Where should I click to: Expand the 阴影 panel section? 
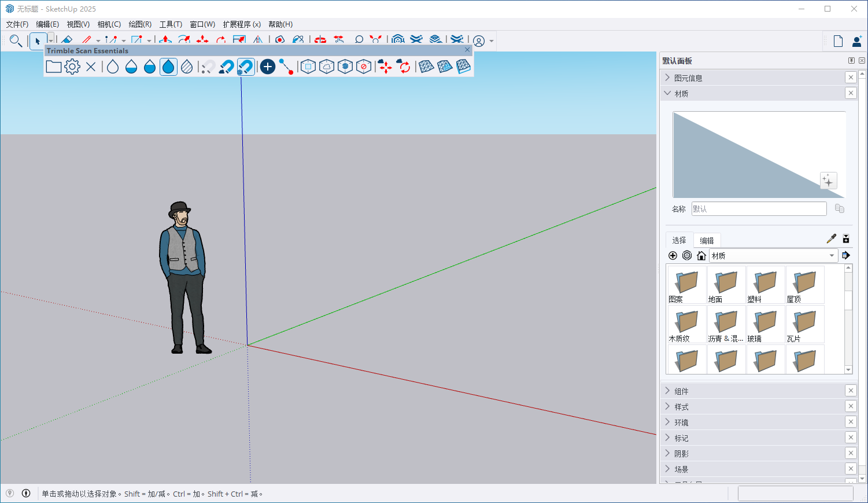click(x=681, y=453)
